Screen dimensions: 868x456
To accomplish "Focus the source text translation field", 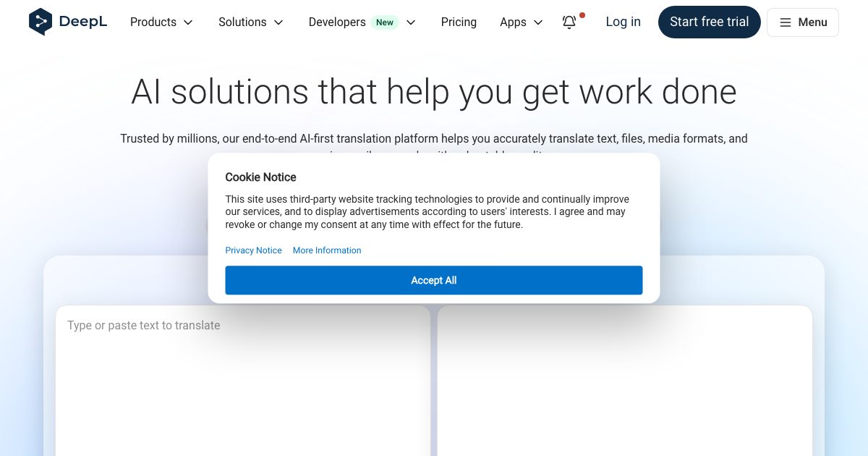I will point(243,381).
